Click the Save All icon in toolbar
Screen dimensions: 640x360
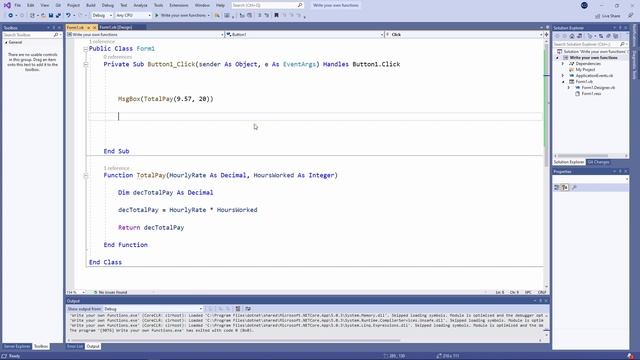pos(58,16)
